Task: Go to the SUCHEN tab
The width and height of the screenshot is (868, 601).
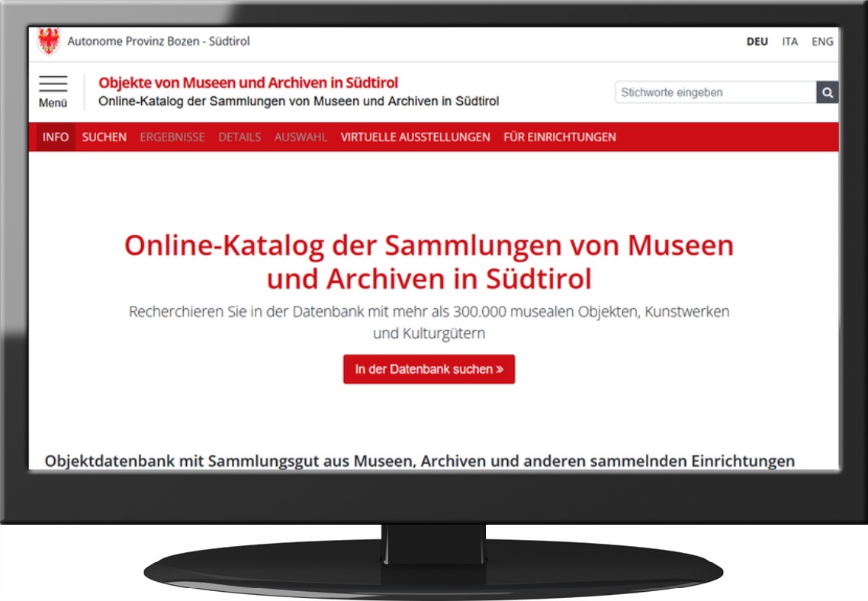Action: [104, 137]
